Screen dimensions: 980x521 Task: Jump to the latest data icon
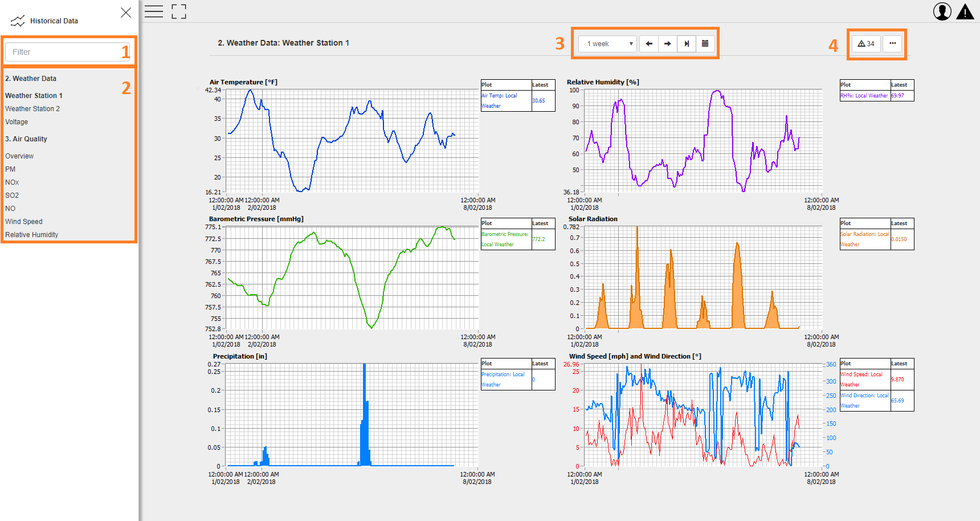click(x=687, y=44)
